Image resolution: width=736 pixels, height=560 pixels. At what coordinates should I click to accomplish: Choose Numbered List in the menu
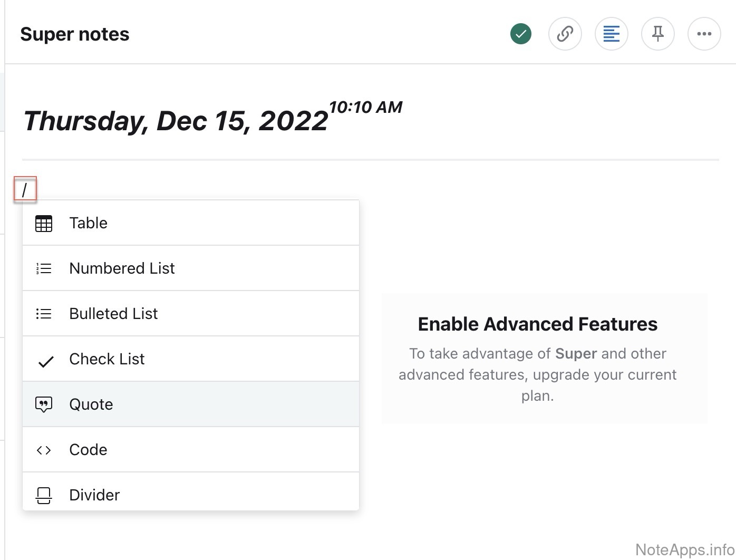pyautogui.click(x=122, y=268)
